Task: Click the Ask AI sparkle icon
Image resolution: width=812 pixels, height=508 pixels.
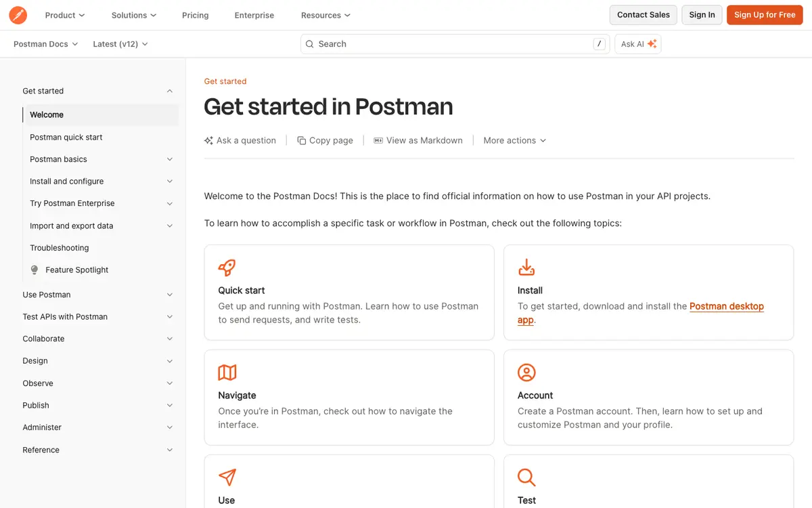Action: 652,44
